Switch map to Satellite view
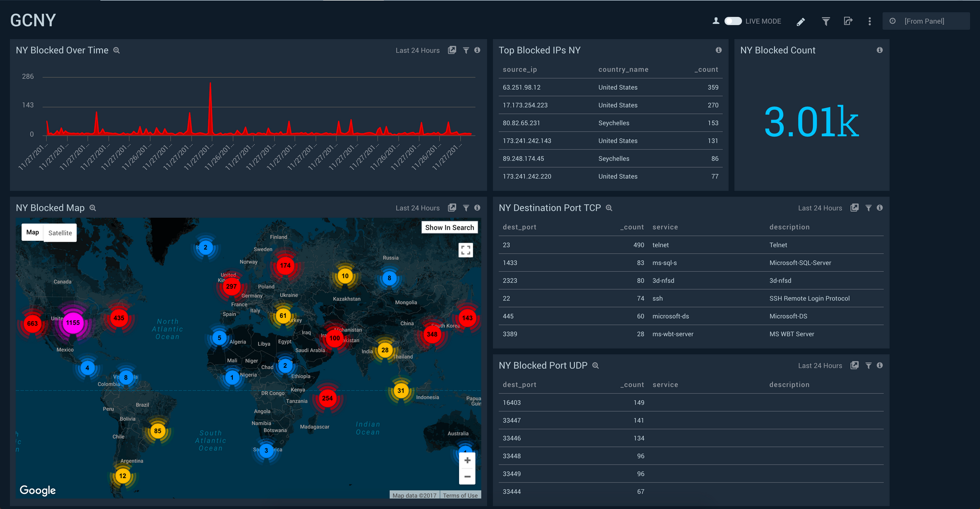The image size is (980, 509). pos(60,233)
